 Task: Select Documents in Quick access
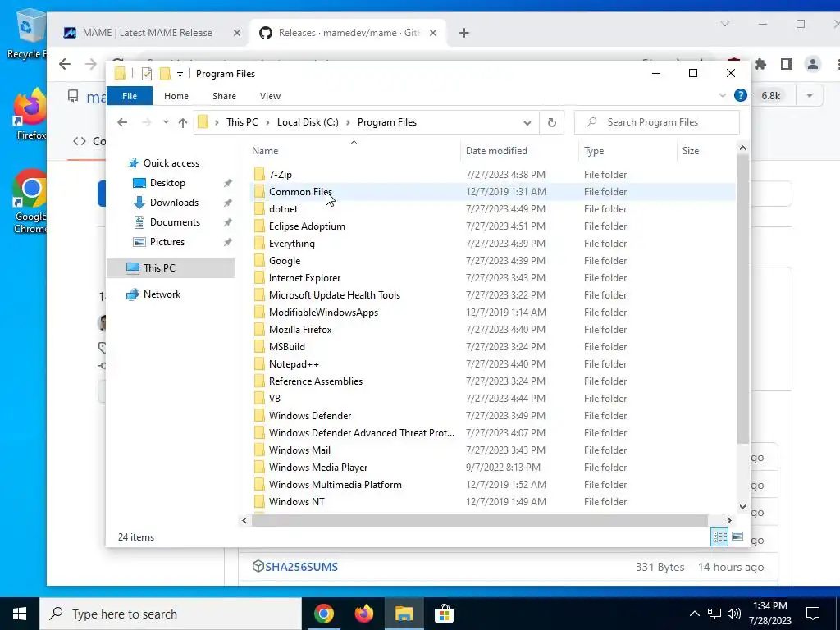point(175,222)
